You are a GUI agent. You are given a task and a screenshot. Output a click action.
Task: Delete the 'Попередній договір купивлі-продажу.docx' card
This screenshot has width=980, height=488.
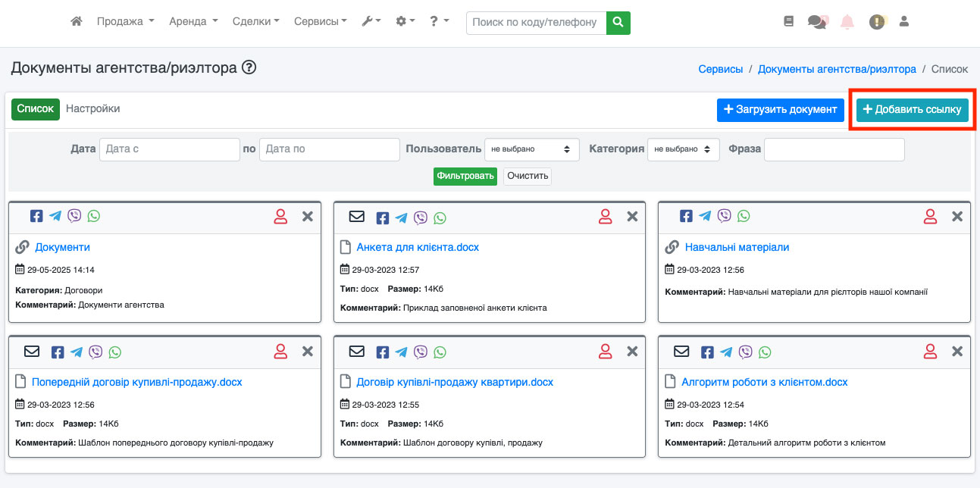[x=308, y=352]
